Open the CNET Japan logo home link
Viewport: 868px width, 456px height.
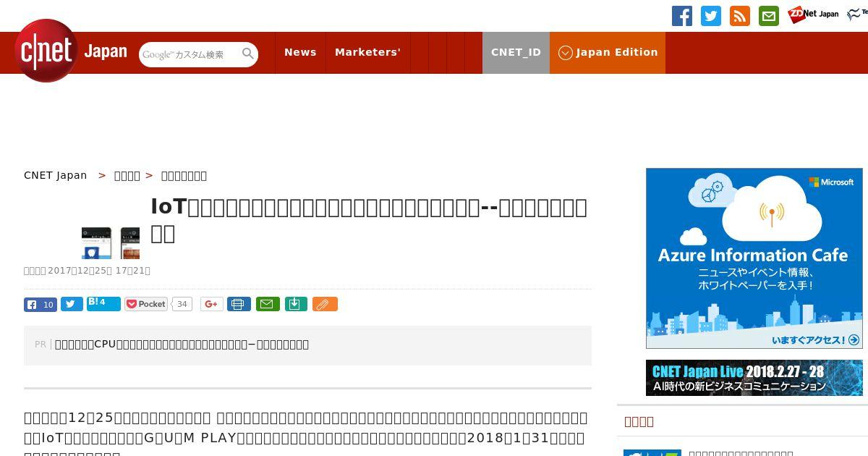[71, 51]
